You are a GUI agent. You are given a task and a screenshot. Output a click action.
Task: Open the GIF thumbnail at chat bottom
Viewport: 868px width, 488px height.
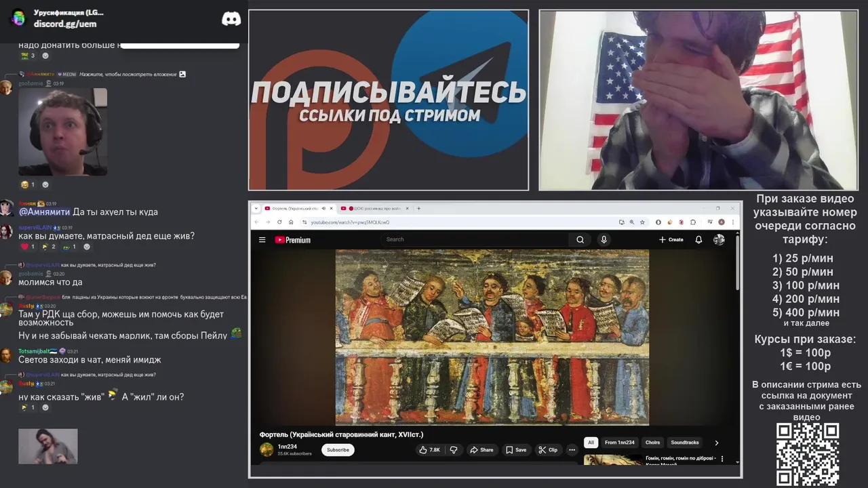click(47, 446)
